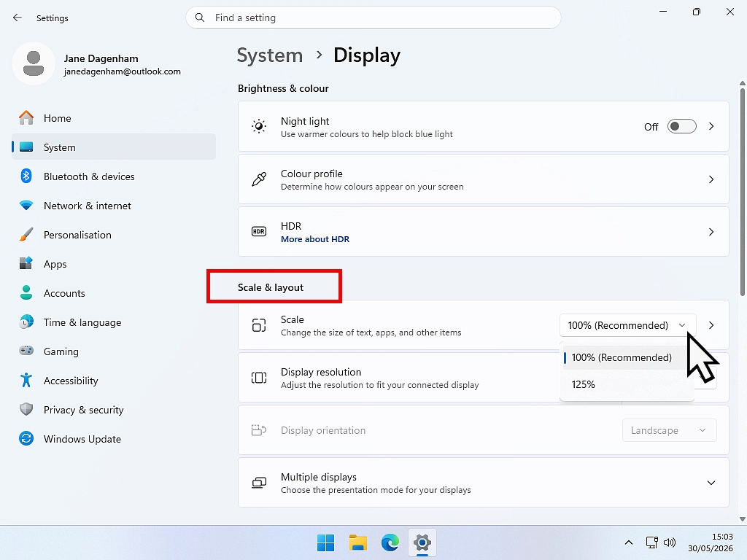Click the vertical scrollbar thumb
Viewport: 747px width, 560px height.
tap(742, 192)
